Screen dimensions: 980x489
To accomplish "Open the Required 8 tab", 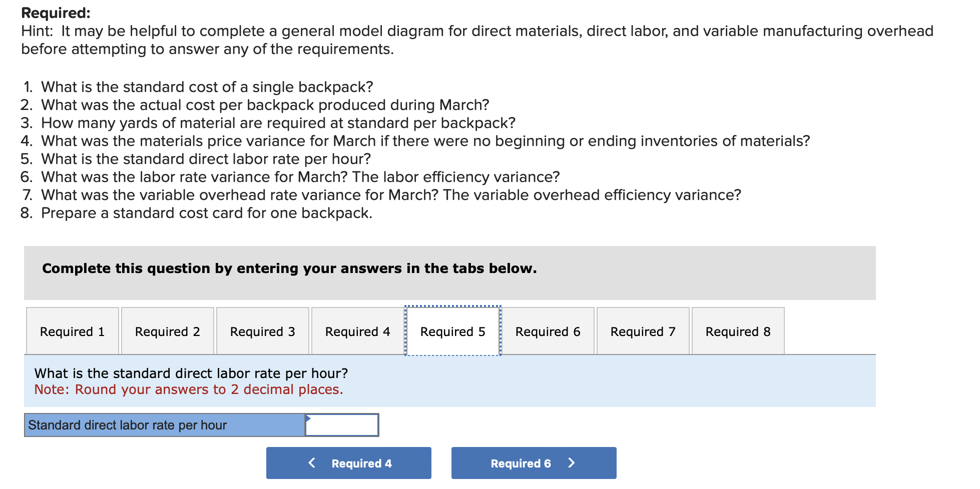I will pyautogui.click(x=738, y=331).
